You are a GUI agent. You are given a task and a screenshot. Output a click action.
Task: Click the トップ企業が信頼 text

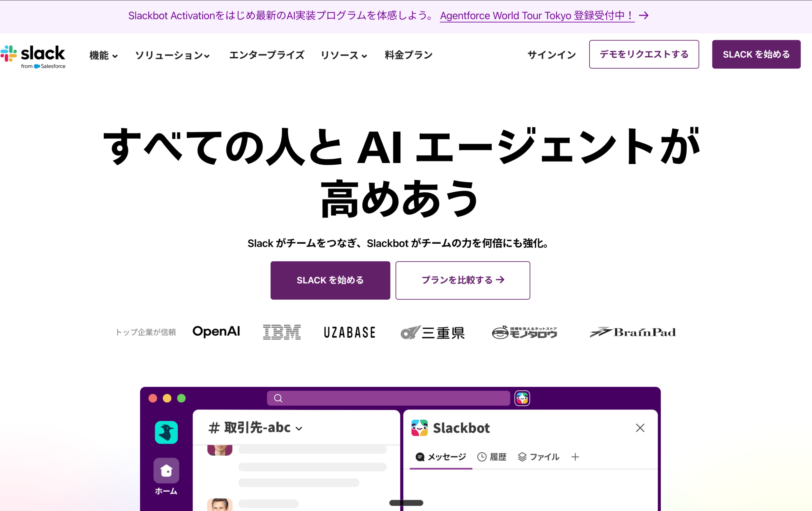click(146, 332)
